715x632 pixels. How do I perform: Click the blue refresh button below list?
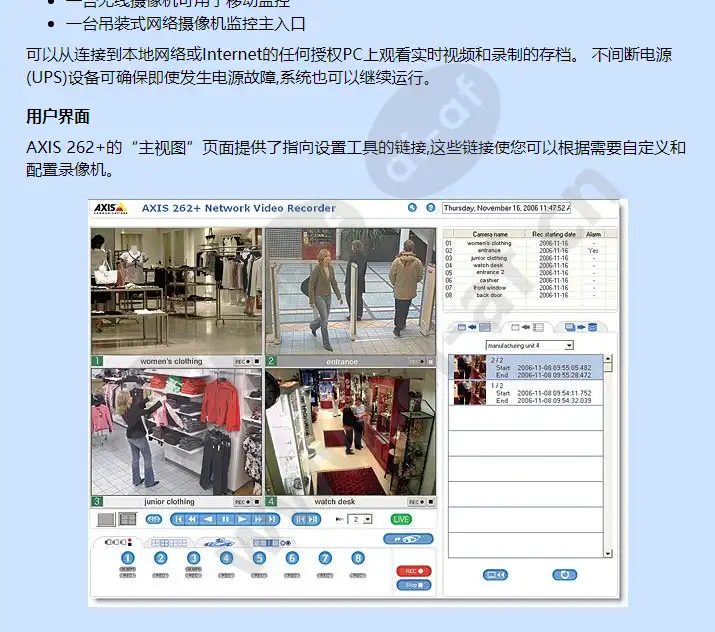(565, 575)
